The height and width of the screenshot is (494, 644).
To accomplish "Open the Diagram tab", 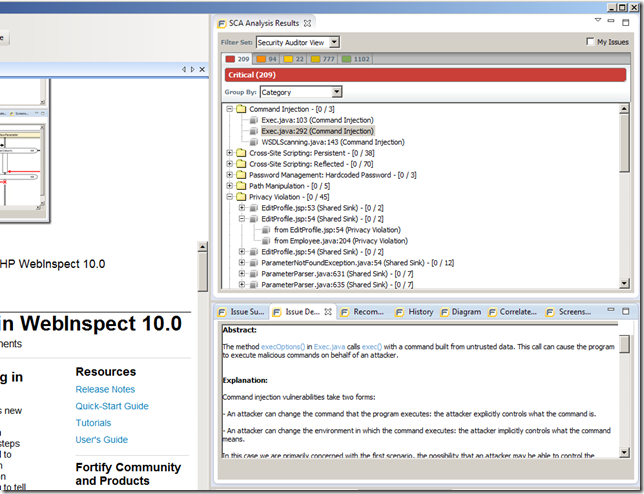I will click(x=461, y=312).
